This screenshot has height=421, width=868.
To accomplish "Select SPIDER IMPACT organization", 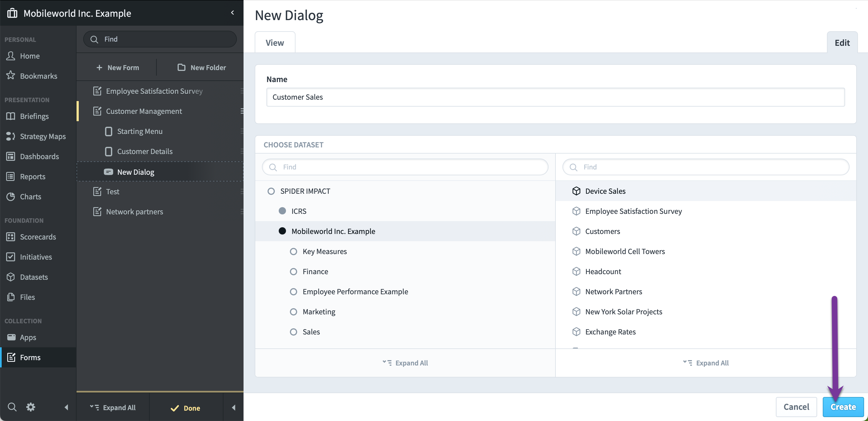I will coord(405,191).
